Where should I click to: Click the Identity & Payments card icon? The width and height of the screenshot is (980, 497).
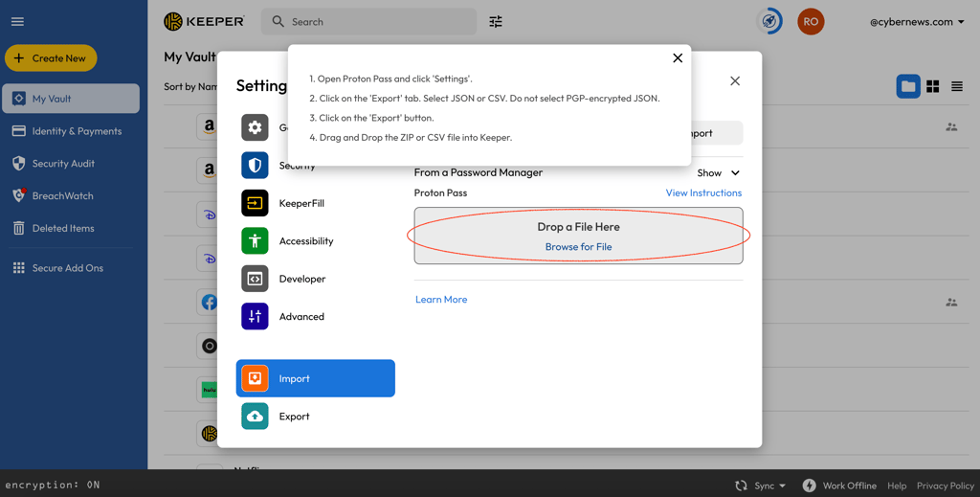pos(19,131)
